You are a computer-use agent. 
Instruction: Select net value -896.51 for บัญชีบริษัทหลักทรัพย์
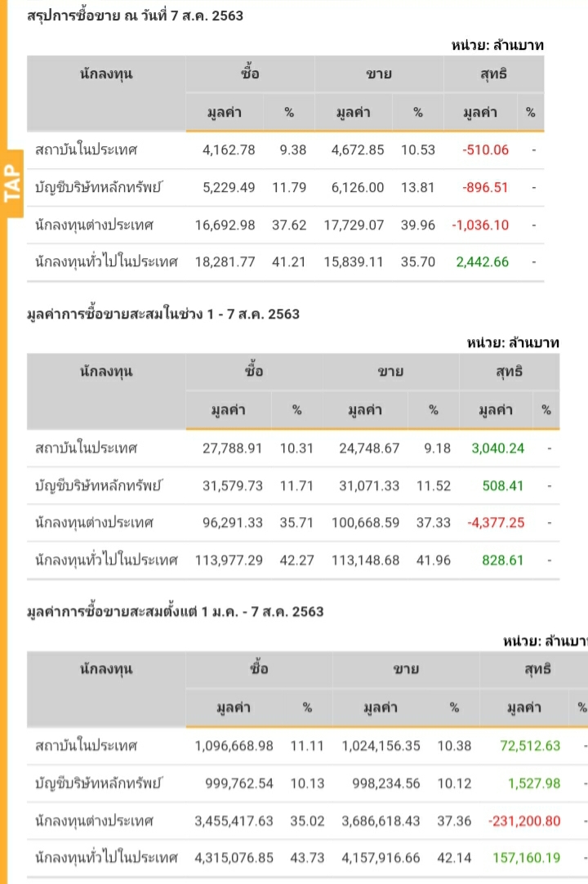click(485, 187)
